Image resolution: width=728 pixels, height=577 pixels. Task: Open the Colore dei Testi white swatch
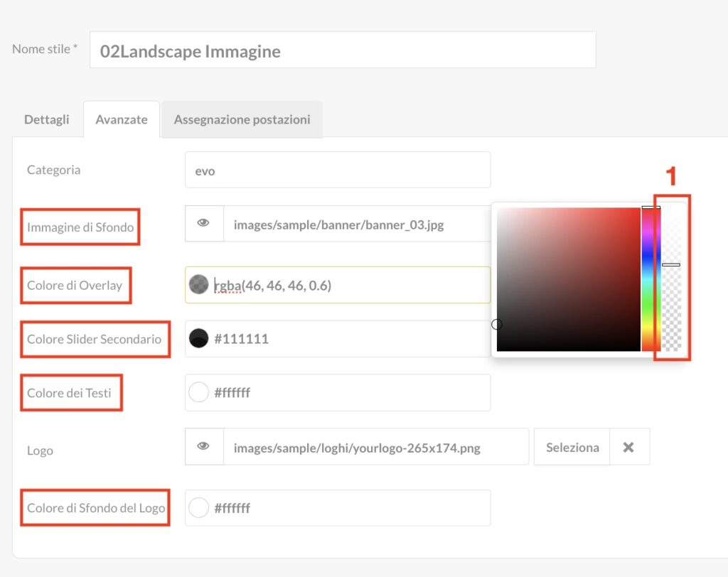pos(199,392)
